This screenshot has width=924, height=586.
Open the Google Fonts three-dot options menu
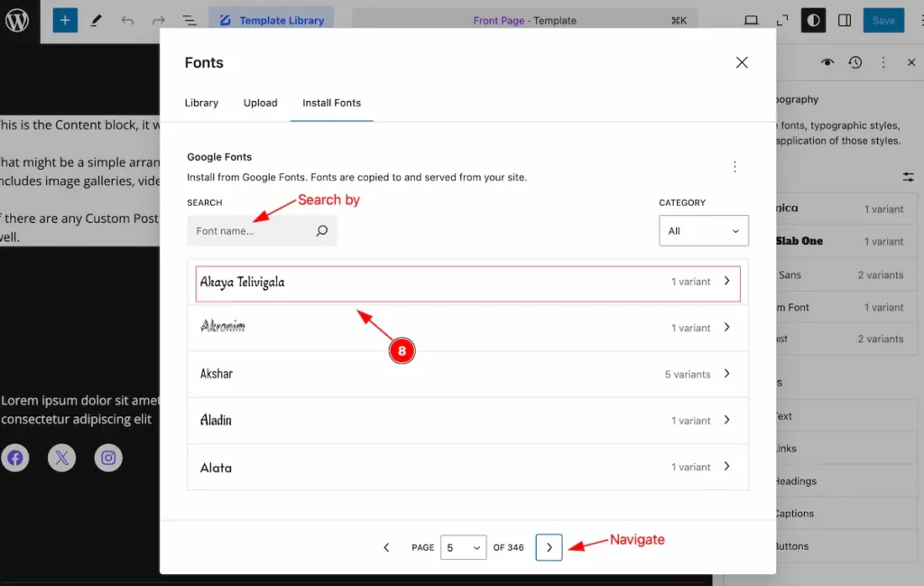coord(735,167)
